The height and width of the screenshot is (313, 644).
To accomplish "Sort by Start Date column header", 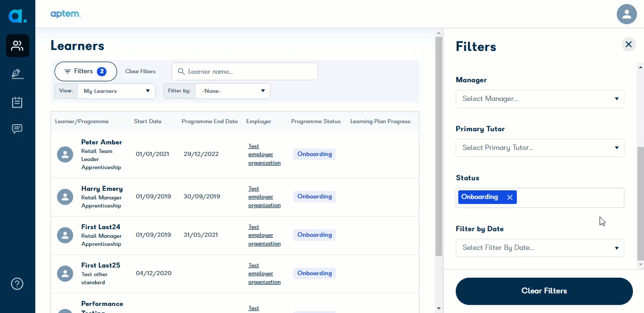I will coord(148,122).
